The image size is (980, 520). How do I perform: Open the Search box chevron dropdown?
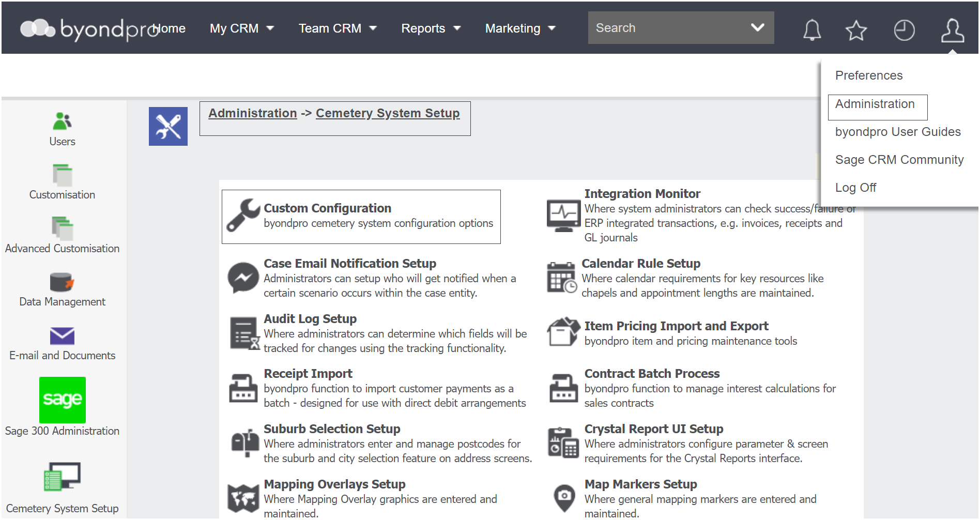coord(757,28)
